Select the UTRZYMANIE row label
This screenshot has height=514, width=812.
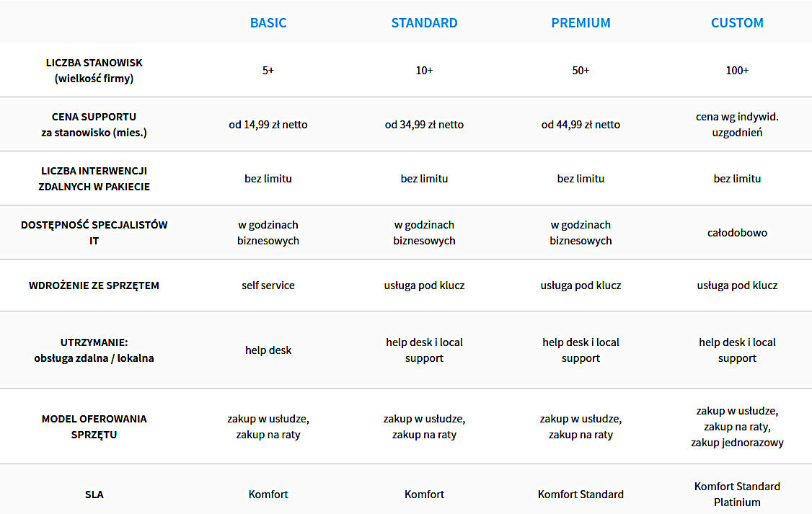pos(94,350)
